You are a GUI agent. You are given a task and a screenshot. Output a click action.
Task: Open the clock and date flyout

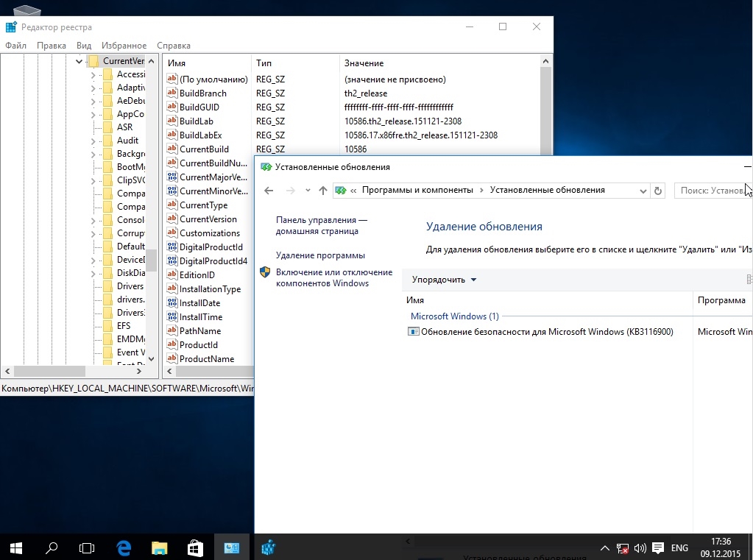click(721, 547)
